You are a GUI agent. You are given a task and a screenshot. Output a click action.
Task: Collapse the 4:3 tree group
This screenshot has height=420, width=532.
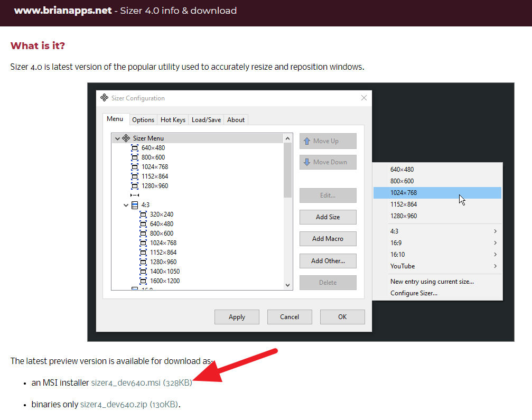coord(126,205)
